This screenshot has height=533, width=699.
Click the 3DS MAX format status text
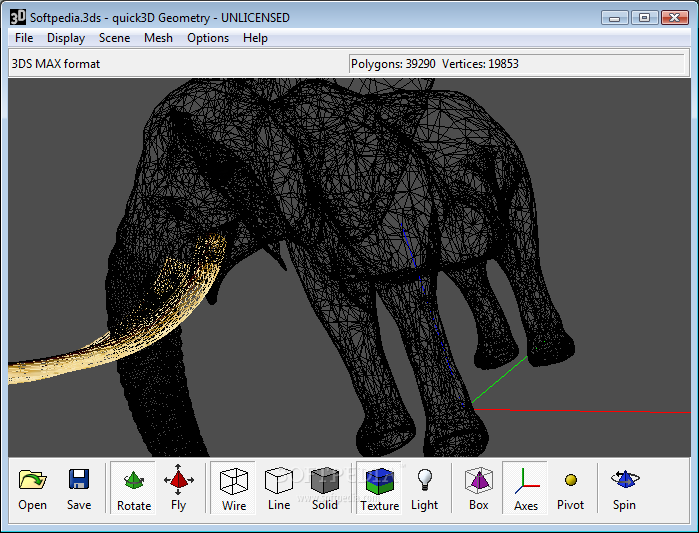coord(56,64)
